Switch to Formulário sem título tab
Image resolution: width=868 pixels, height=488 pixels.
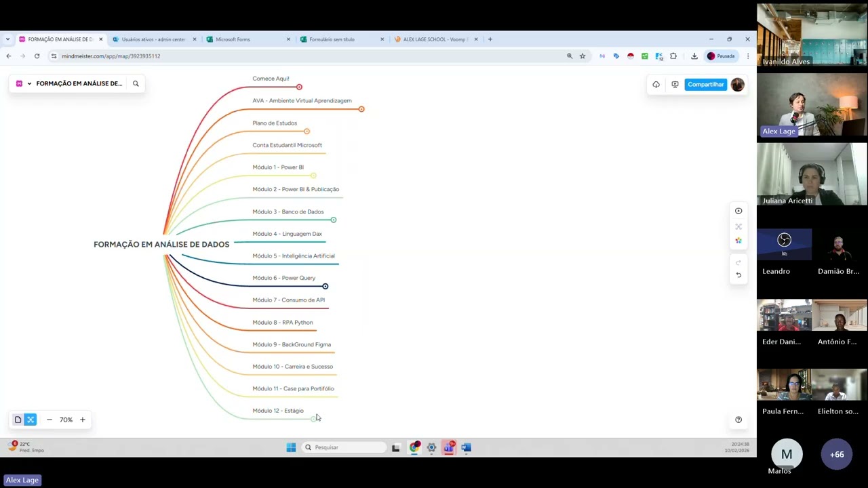(342, 39)
